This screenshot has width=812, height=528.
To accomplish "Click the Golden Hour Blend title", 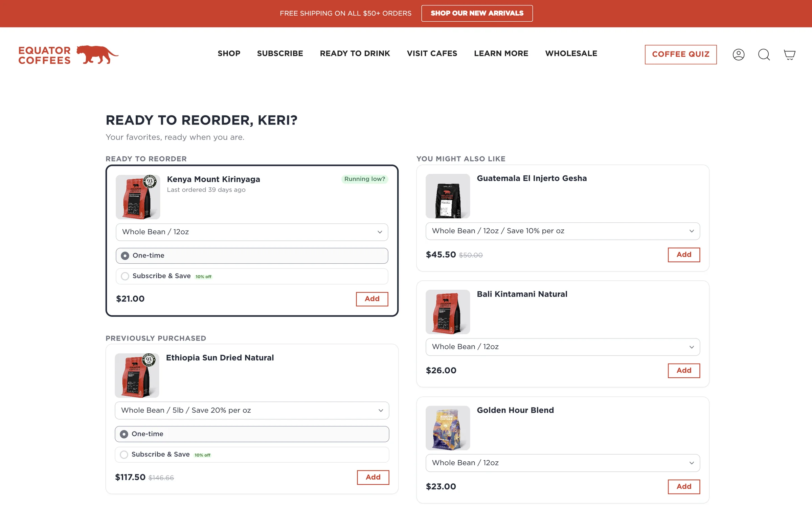I will coord(515,410).
